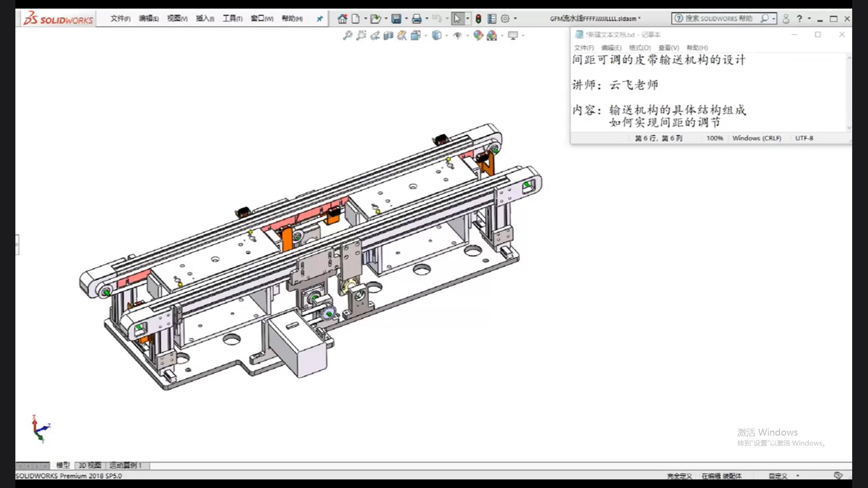868x488 pixels.
Task: Open the SolidWorks 工具(T) menu
Action: 232,19
